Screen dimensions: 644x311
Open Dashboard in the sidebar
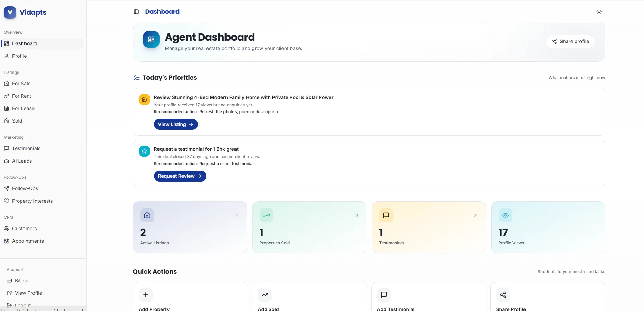coord(42,43)
